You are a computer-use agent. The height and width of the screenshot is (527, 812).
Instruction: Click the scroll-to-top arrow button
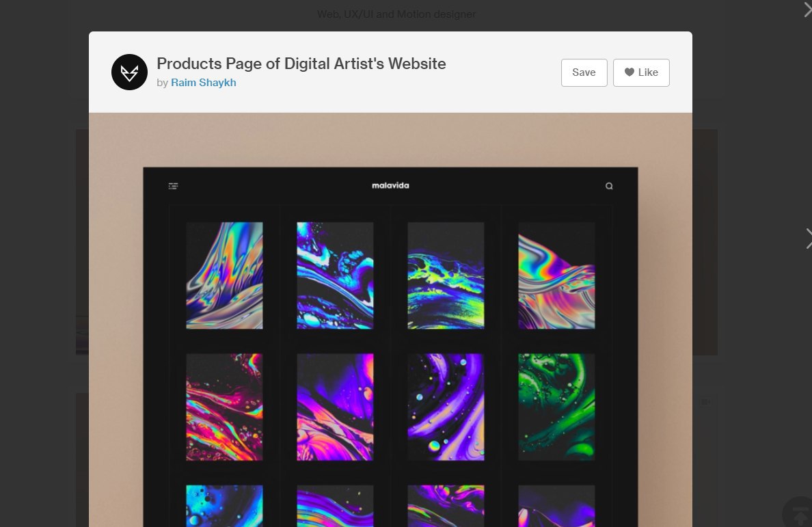(799, 513)
